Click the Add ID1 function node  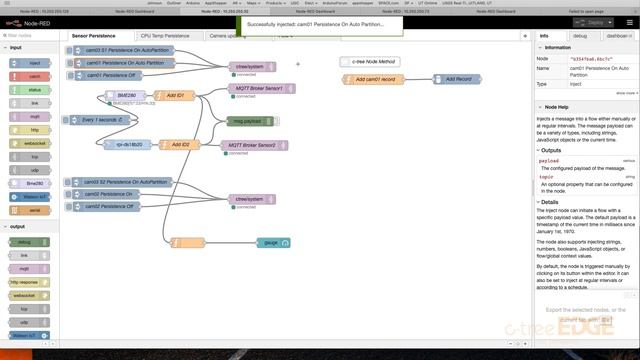pos(175,96)
